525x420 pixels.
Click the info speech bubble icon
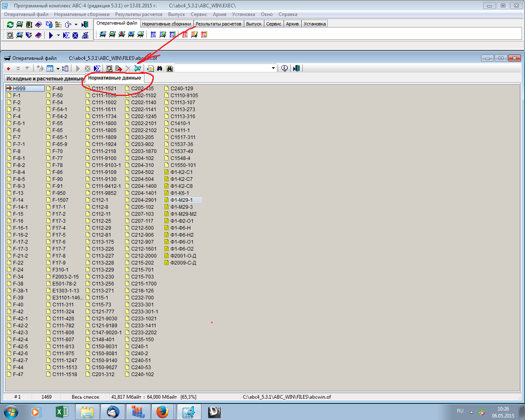pos(284,68)
